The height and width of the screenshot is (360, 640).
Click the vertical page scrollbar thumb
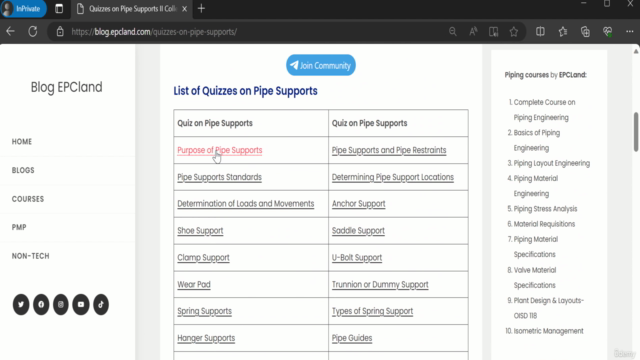tap(636, 132)
